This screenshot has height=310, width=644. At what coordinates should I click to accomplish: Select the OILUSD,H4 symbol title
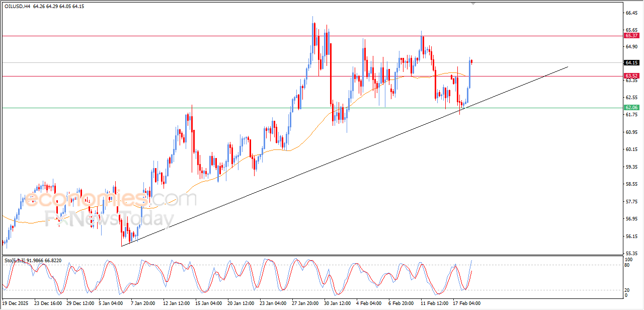18,7
